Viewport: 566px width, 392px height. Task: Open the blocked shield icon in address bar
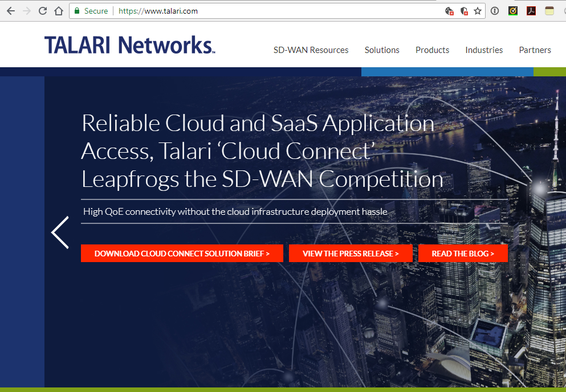tap(464, 11)
